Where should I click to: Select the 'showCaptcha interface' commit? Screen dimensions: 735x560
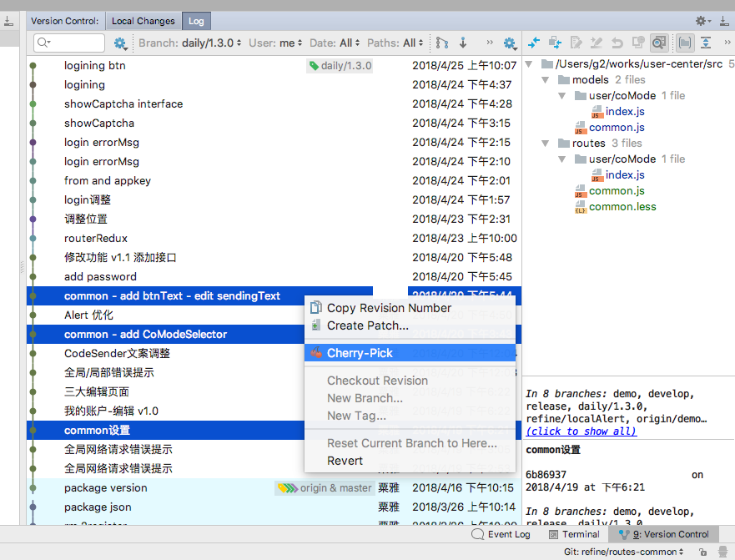click(x=274, y=104)
